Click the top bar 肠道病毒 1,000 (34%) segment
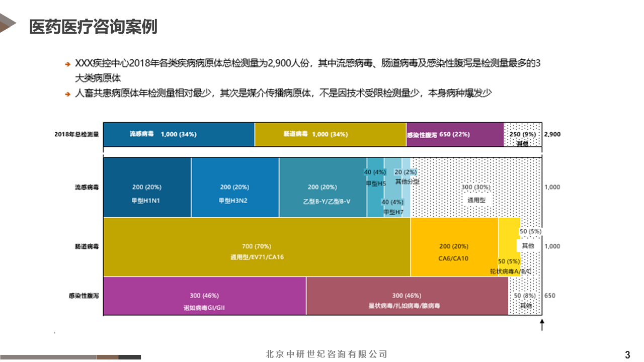The height and width of the screenshot is (362, 644). click(330, 134)
